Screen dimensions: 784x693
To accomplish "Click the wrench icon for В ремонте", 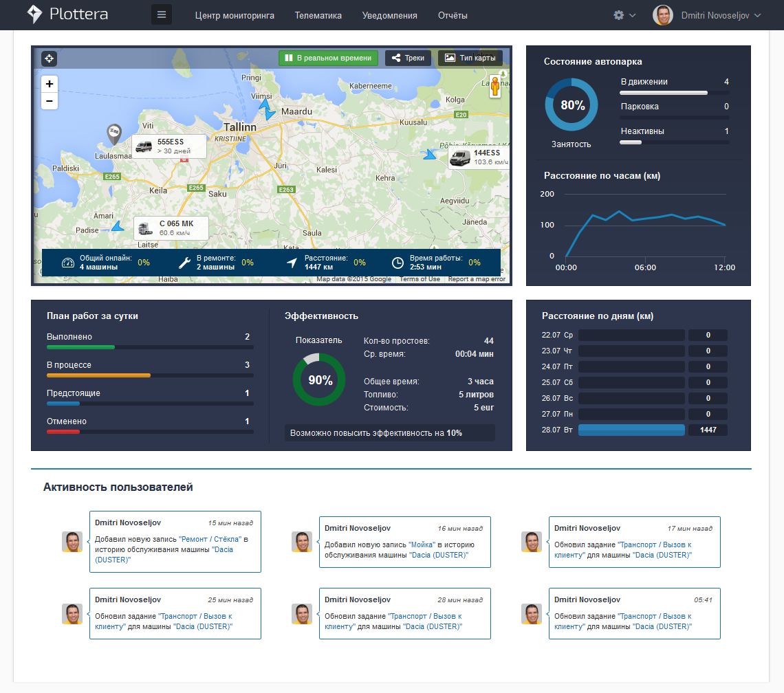I will coord(184,263).
